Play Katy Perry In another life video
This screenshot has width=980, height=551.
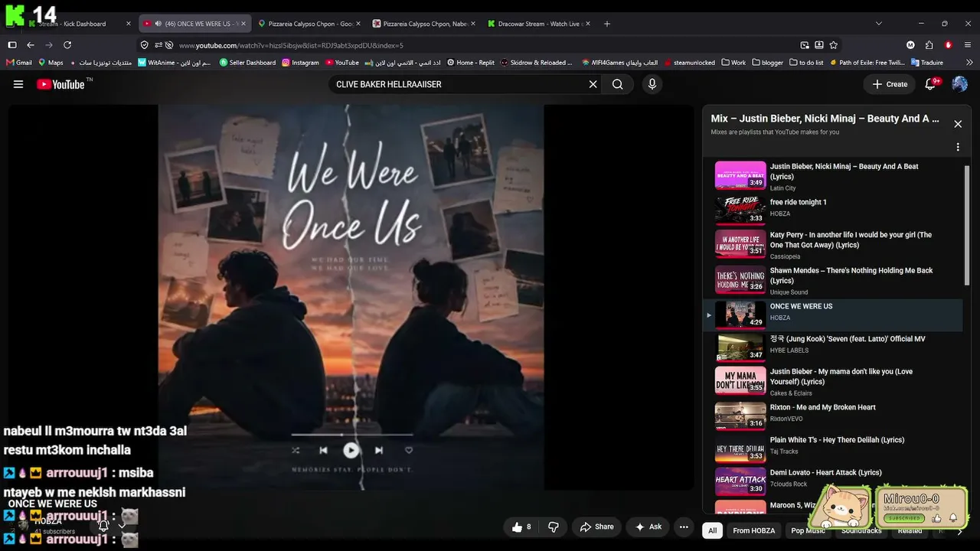point(833,245)
